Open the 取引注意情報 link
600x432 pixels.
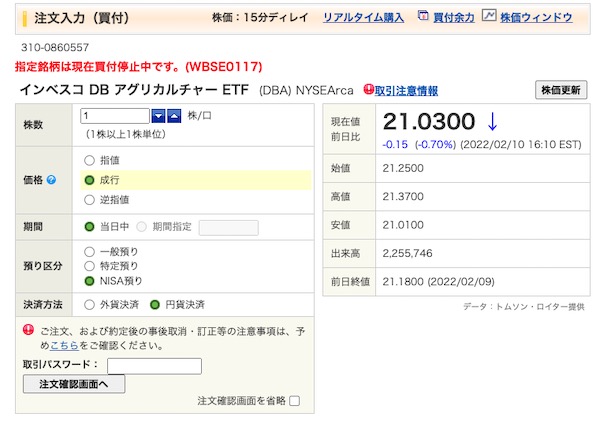coord(406,91)
